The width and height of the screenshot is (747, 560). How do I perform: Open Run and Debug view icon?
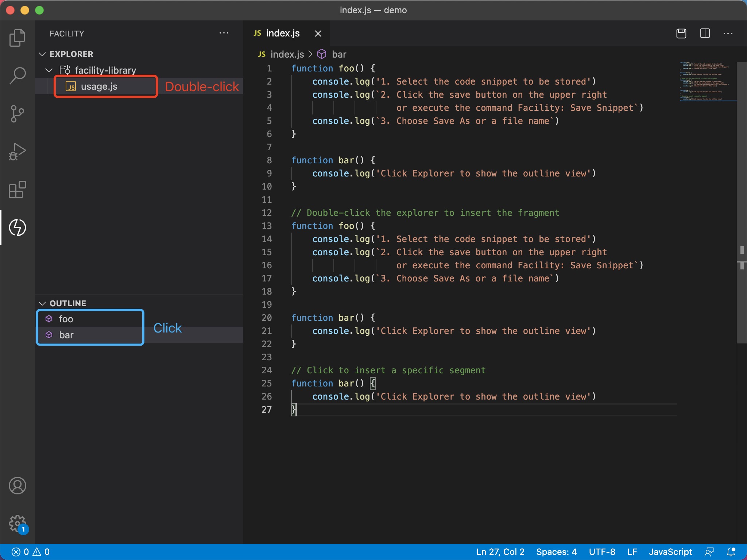(x=17, y=152)
